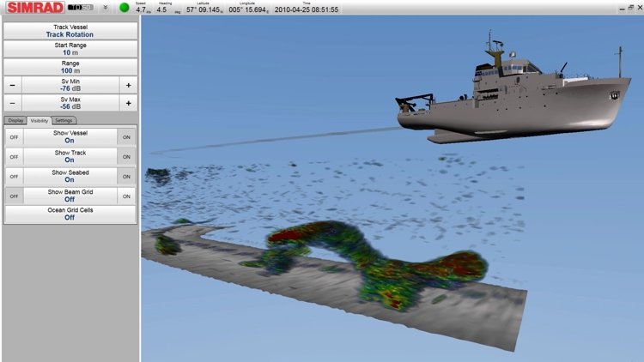Click the Ocean Grid Cells button
644x362 pixels.
(x=70, y=214)
